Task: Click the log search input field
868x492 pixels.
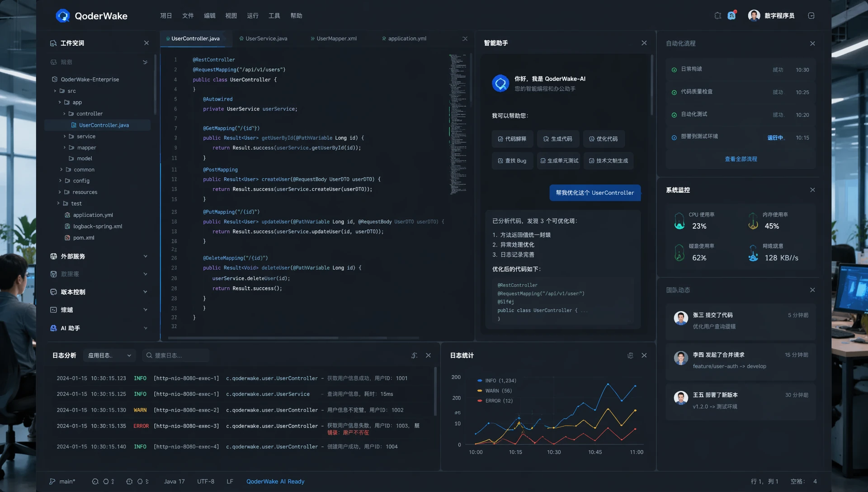Action: point(176,355)
